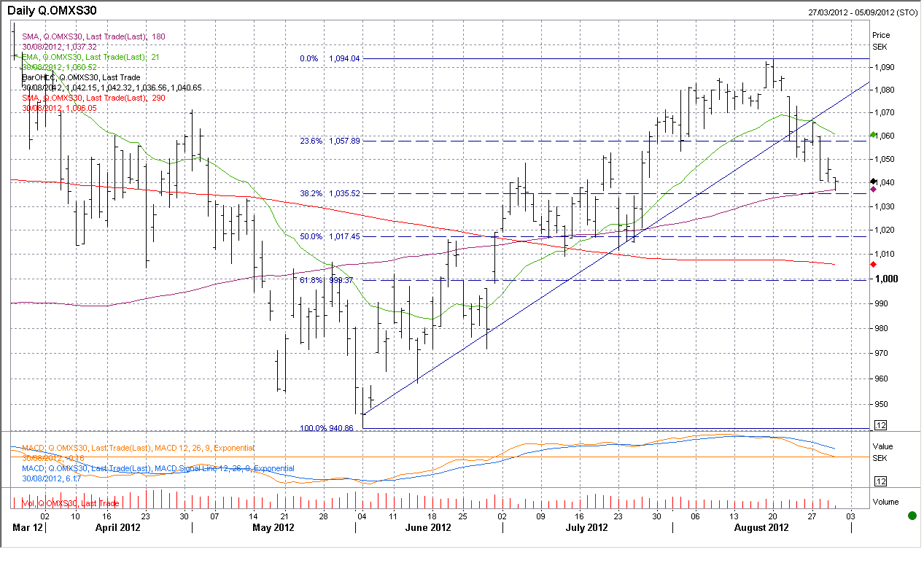Screen dimensions: 924x582
Task: Click the Daily Q.OMXS30 chart title
Action: tap(51, 11)
